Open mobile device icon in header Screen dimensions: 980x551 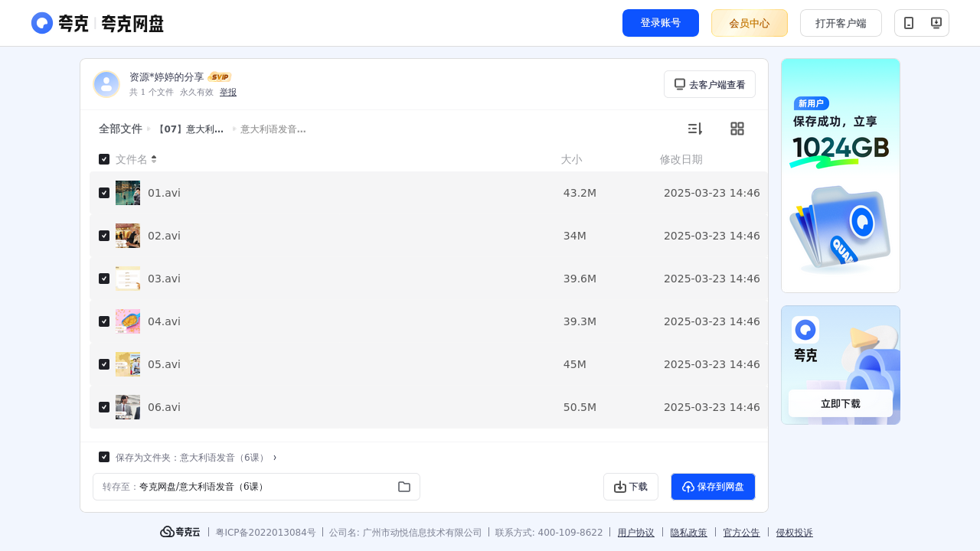pyautogui.click(x=909, y=23)
